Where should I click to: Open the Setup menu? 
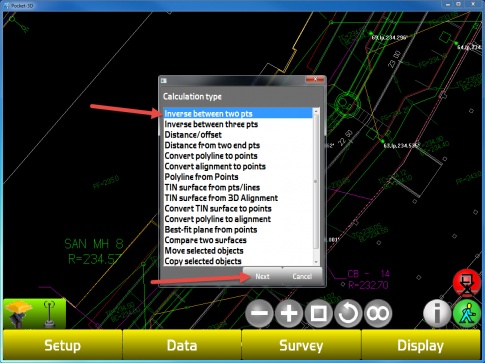[x=63, y=345]
